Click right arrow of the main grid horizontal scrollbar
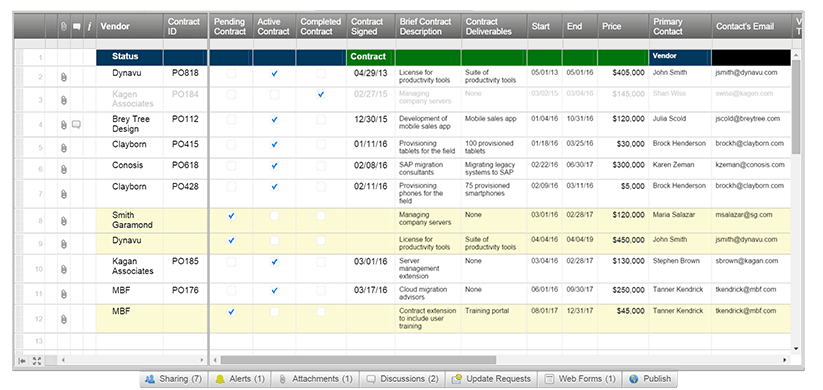The image size is (823, 390). point(785,361)
